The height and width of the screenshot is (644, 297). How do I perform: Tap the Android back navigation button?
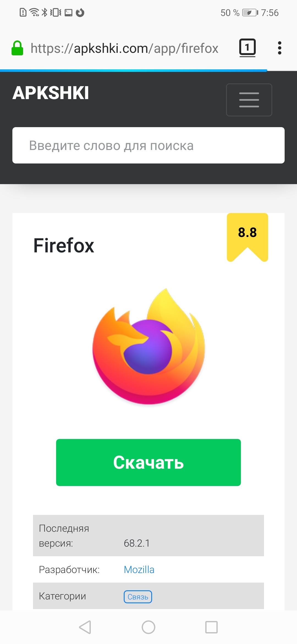click(85, 627)
